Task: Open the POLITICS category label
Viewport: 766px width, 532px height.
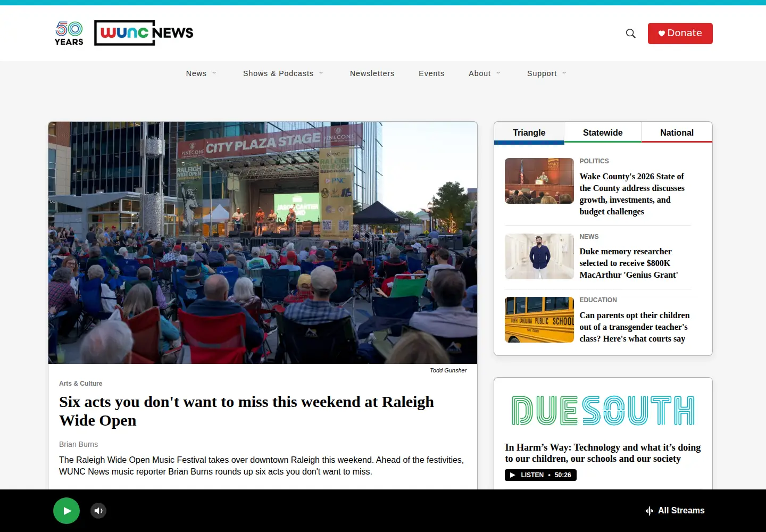Action: (x=594, y=161)
